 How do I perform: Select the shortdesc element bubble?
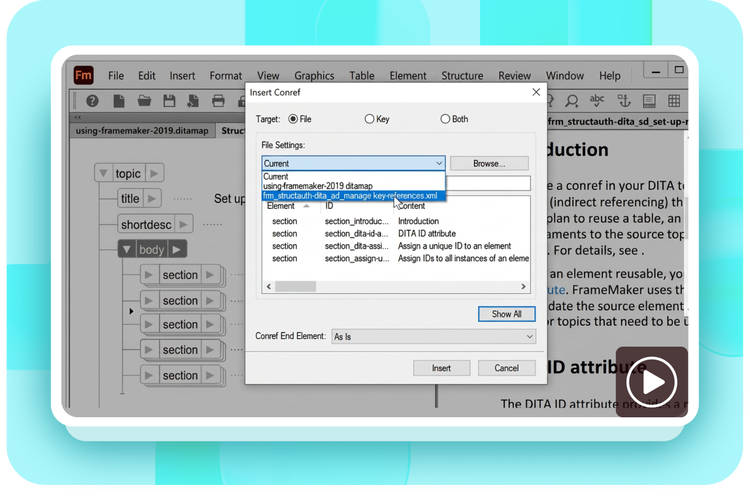(x=146, y=224)
